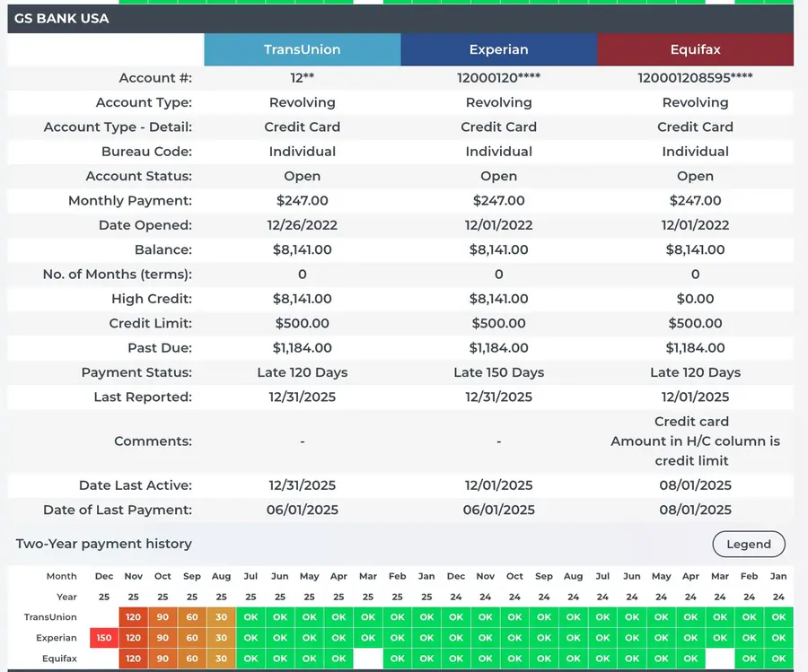Select the TransUnion column header
Image resolution: width=808 pixels, height=672 pixels.
pyautogui.click(x=302, y=49)
